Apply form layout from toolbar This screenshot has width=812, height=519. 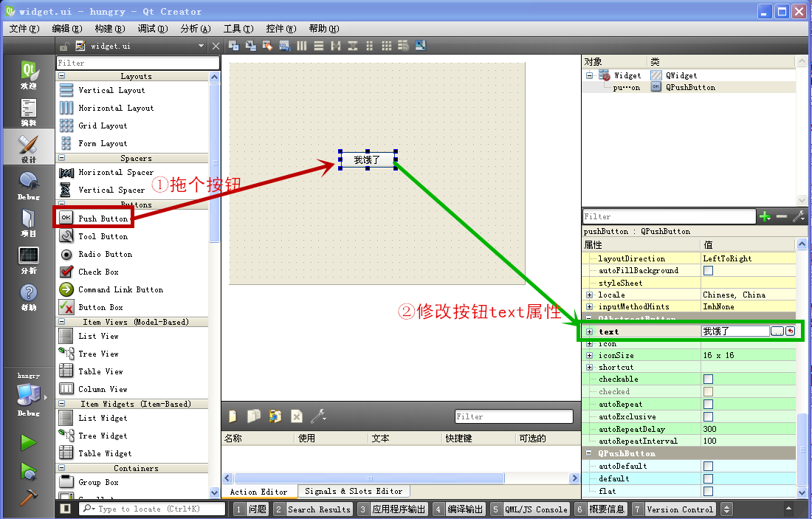tap(370, 46)
